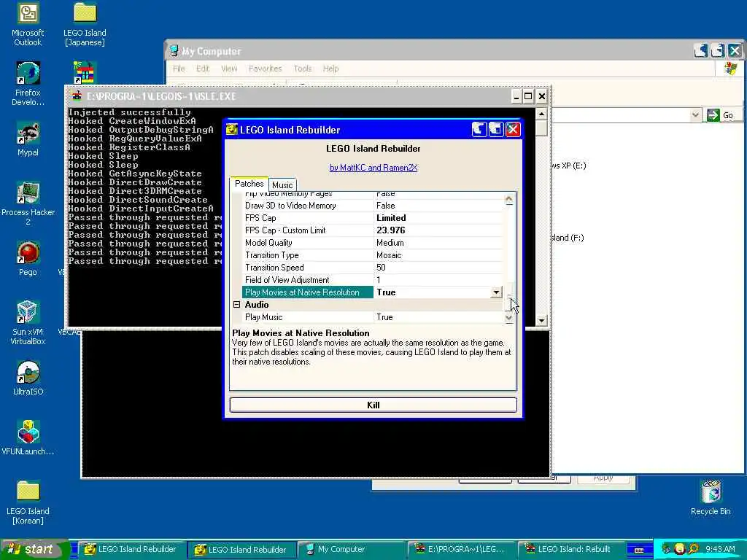Image resolution: width=747 pixels, height=560 pixels.
Task: Click the clock showing 9:43 AM
Action: (x=720, y=549)
